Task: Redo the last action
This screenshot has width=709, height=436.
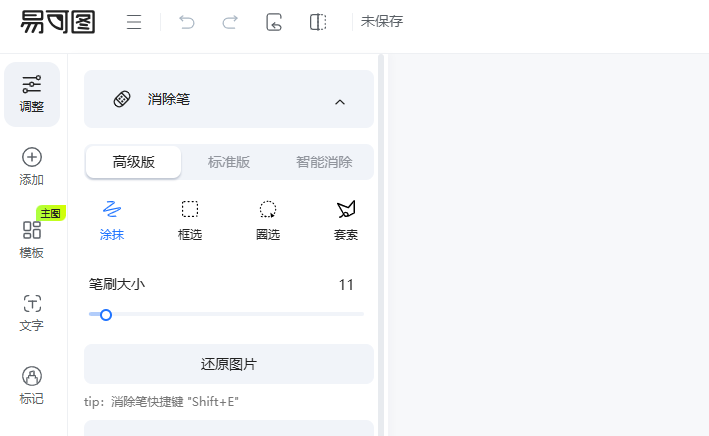Action: pos(230,22)
